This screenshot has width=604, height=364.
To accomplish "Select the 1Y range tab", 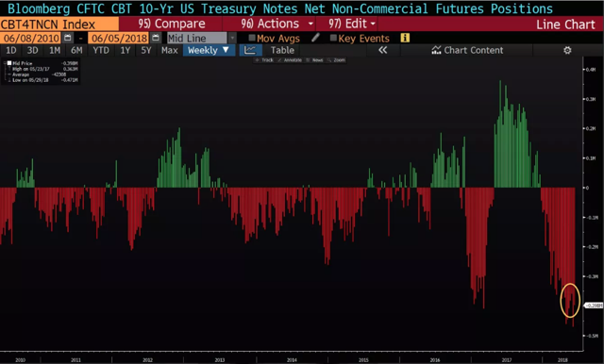I will tap(126, 50).
